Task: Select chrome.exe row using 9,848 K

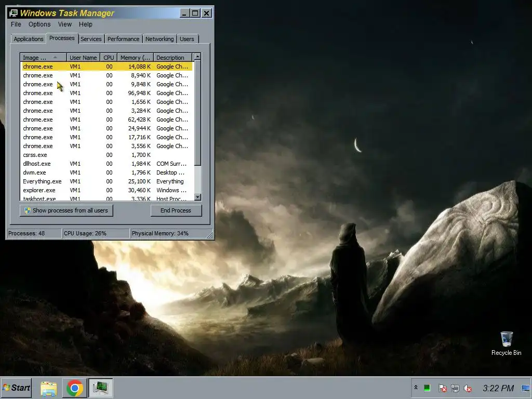Action: click(107, 84)
